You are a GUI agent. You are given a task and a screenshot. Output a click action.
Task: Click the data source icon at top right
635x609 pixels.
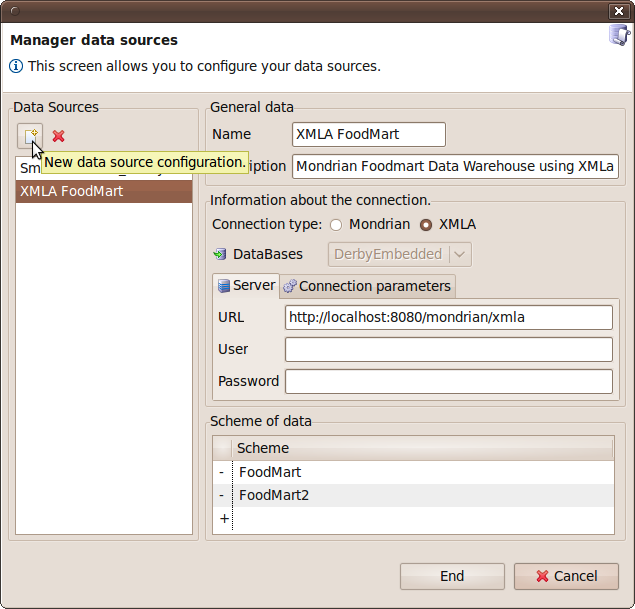click(619, 35)
